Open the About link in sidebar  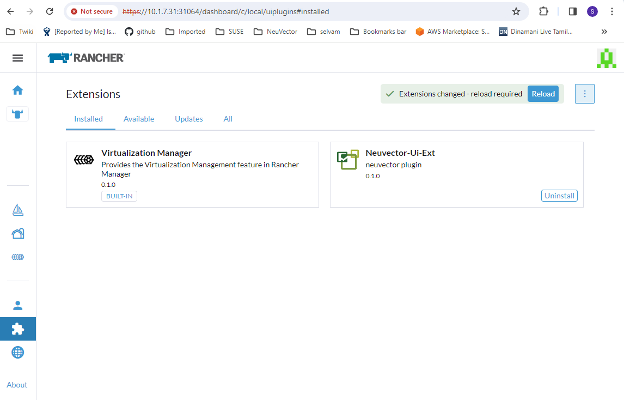pyautogui.click(x=17, y=385)
